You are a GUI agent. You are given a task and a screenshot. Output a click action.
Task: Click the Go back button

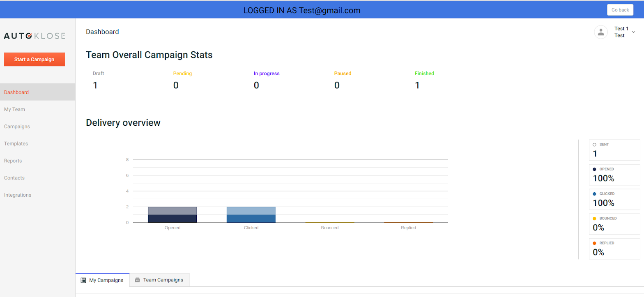tap(620, 10)
